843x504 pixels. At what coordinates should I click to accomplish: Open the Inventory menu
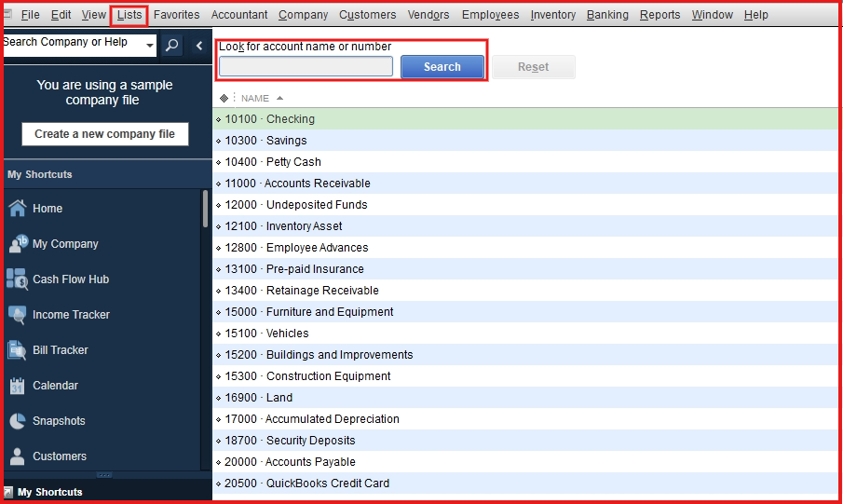pyautogui.click(x=553, y=15)
